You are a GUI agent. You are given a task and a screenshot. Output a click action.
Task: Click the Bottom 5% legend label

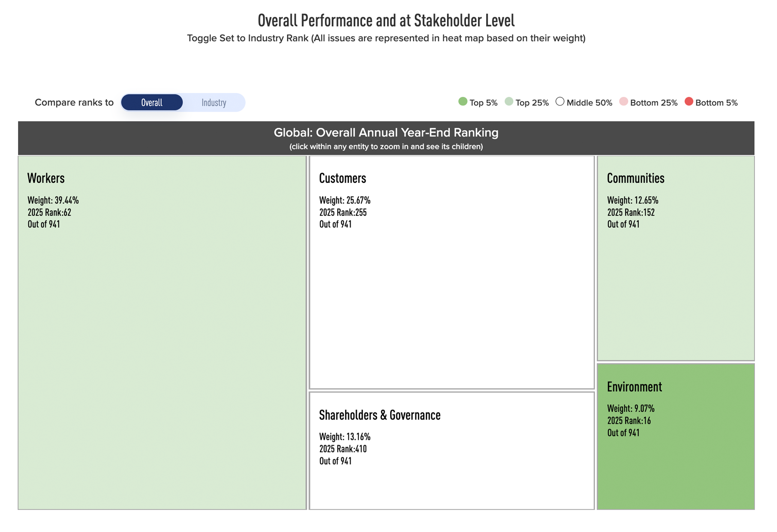(716, 103)
